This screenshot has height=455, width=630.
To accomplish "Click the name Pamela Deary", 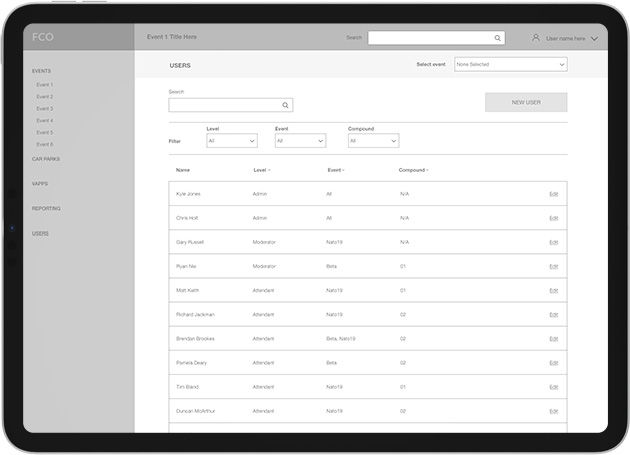I will click(191, 363).
